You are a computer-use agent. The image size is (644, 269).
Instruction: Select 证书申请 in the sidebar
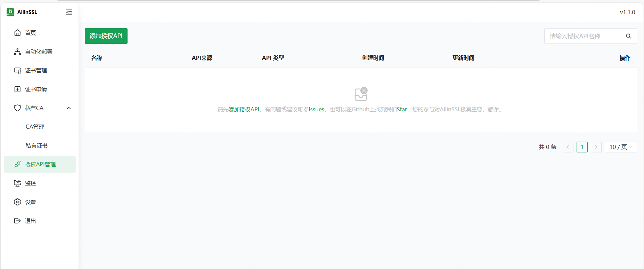pyautogui.click(x=40, y=89)
